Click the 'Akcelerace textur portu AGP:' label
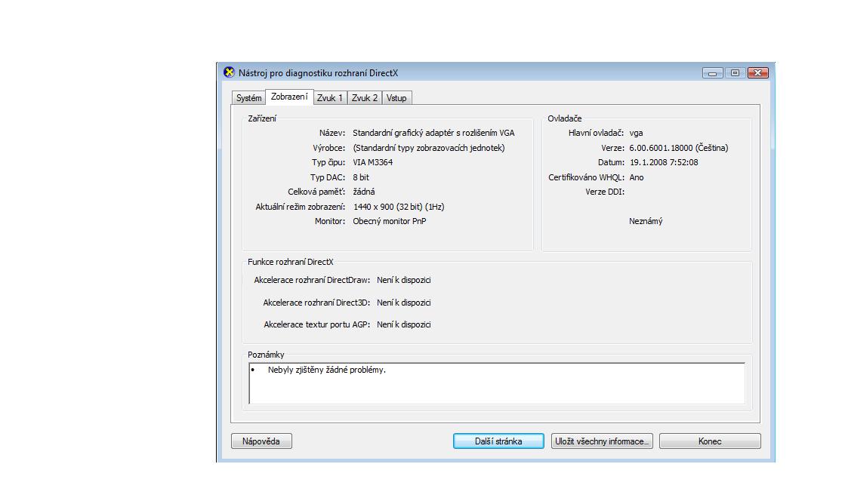Viewport: 845px width, 504px height. (x=317, y=324)
